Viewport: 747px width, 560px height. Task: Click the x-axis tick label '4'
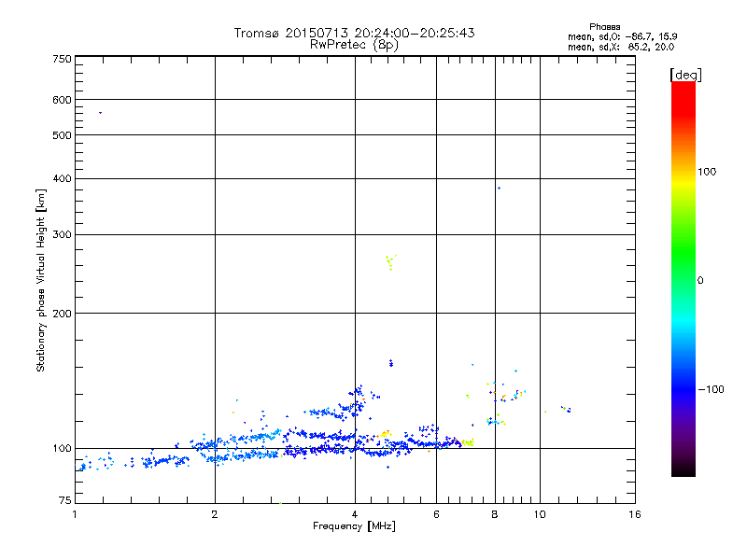[355, 514]
